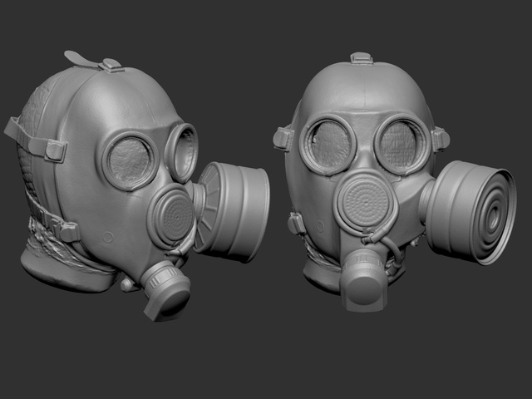
Task: Select the neck base of the left mask bust
Action: 68,272
